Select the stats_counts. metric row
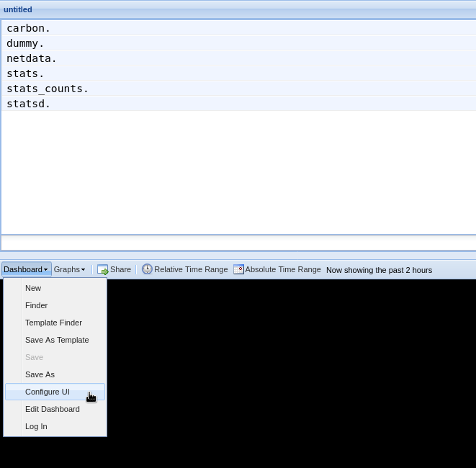Screen dimensions: 476x468 (238, 89)
